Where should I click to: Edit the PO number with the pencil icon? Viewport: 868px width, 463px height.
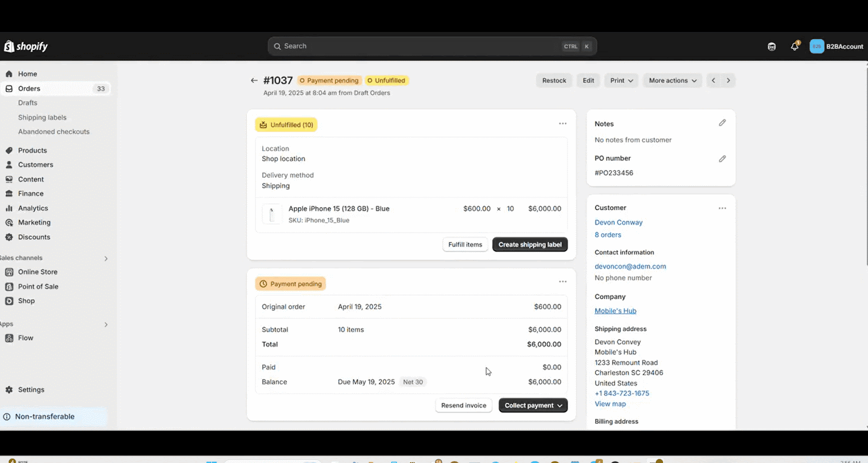coord(722,159)
